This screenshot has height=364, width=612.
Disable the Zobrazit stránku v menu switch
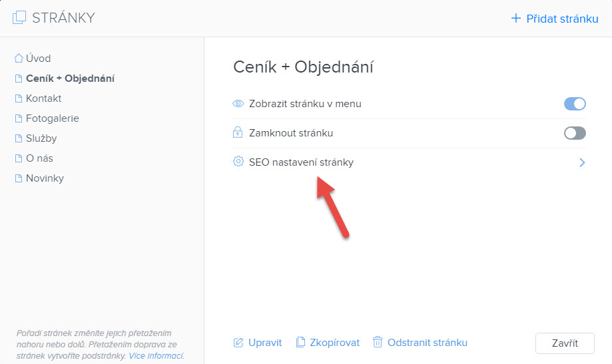(575, 104)
